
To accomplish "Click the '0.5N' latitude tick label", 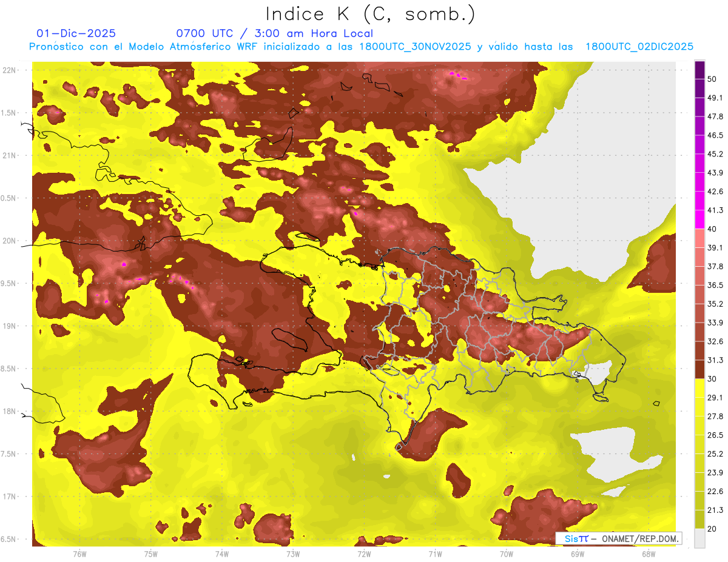I will (x=9, y=198).
